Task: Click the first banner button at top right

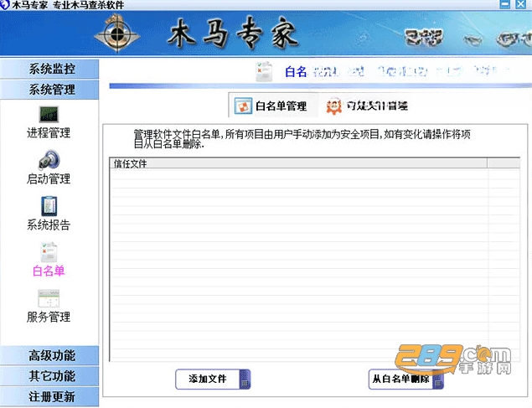Action: 424,38
